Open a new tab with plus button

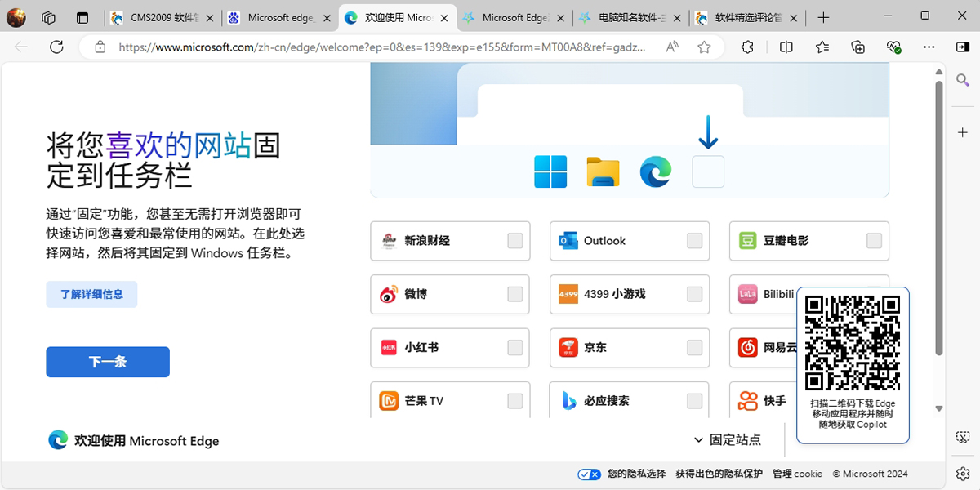824,17
